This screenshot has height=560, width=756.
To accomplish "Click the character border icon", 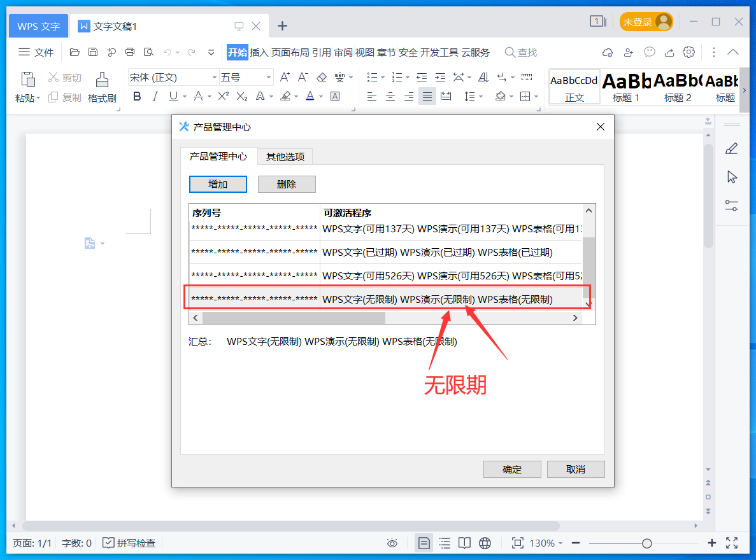I will coord(335,96).
